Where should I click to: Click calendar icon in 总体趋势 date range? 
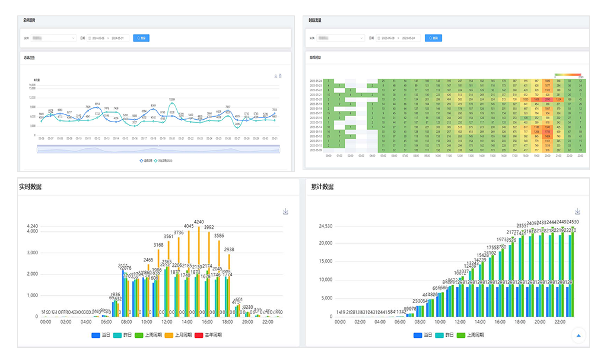coord(90,39)
